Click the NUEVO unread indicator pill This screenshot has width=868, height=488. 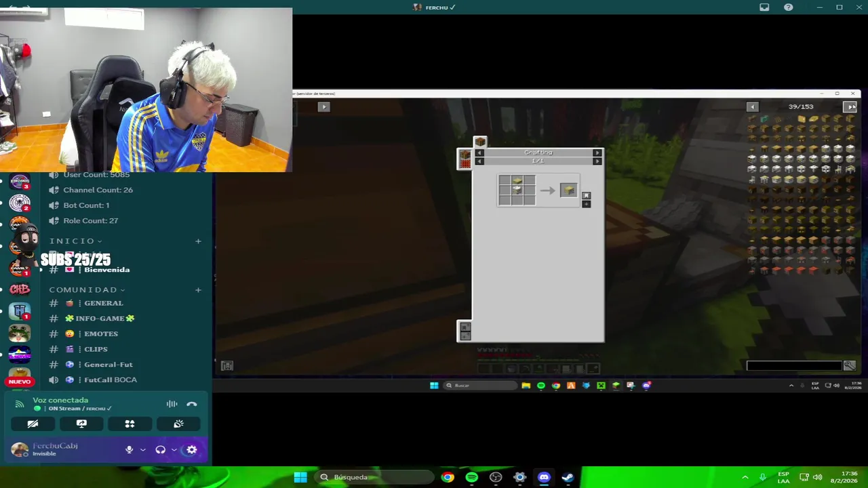(x=20, y=382)
